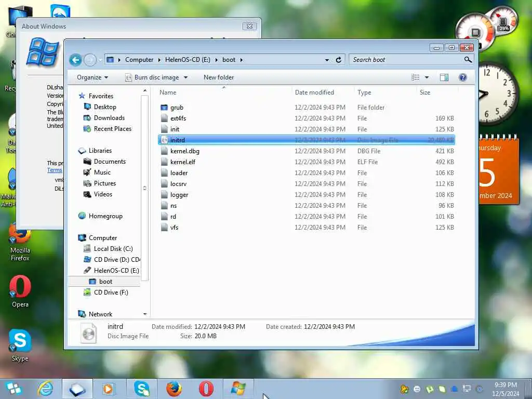Refresh the boot folder view
This screenshot has width=532, height=399.
tap(338, 60)
